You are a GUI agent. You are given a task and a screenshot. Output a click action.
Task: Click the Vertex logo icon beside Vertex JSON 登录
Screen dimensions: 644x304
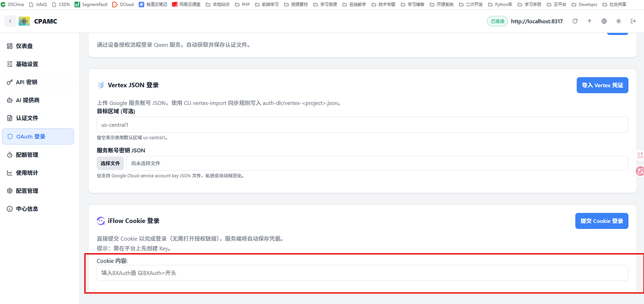tap(101, 85)
